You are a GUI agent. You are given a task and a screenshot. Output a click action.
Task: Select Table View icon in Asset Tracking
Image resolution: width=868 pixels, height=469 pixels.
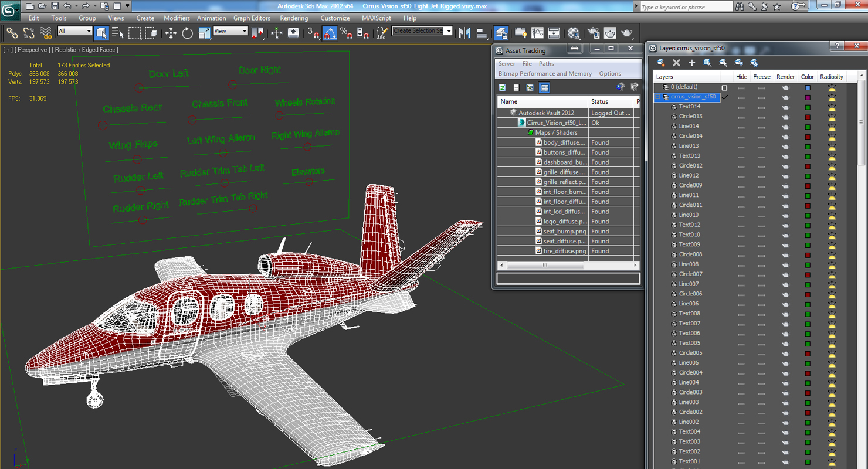544,88
